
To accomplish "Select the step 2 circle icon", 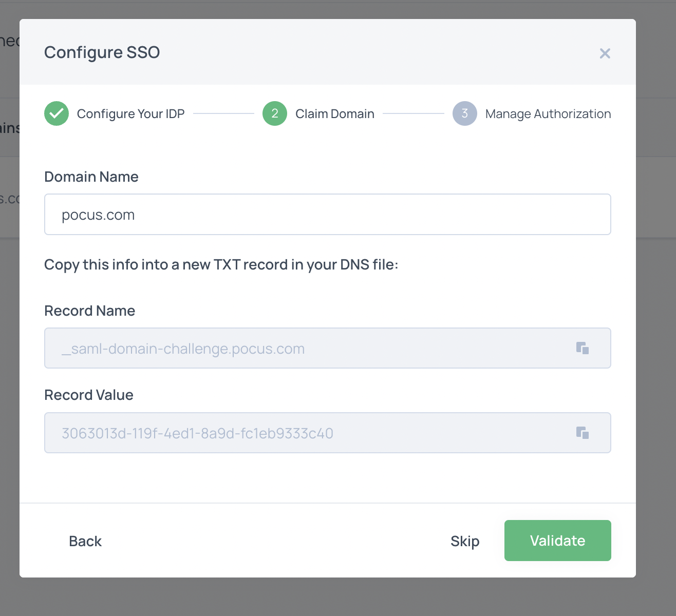I will coord(275,113).
